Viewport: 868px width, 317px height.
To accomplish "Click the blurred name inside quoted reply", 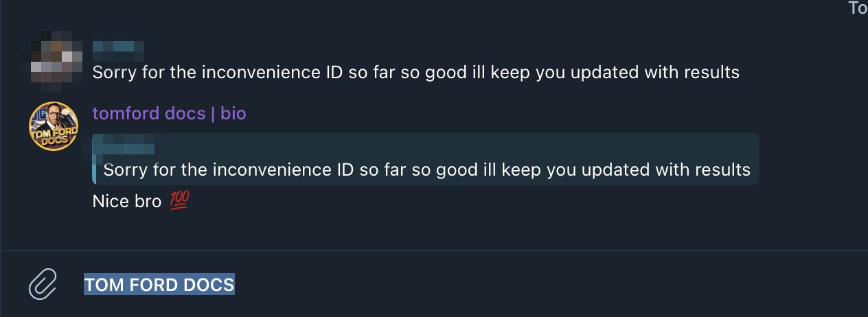I will [x=128, y=145].
